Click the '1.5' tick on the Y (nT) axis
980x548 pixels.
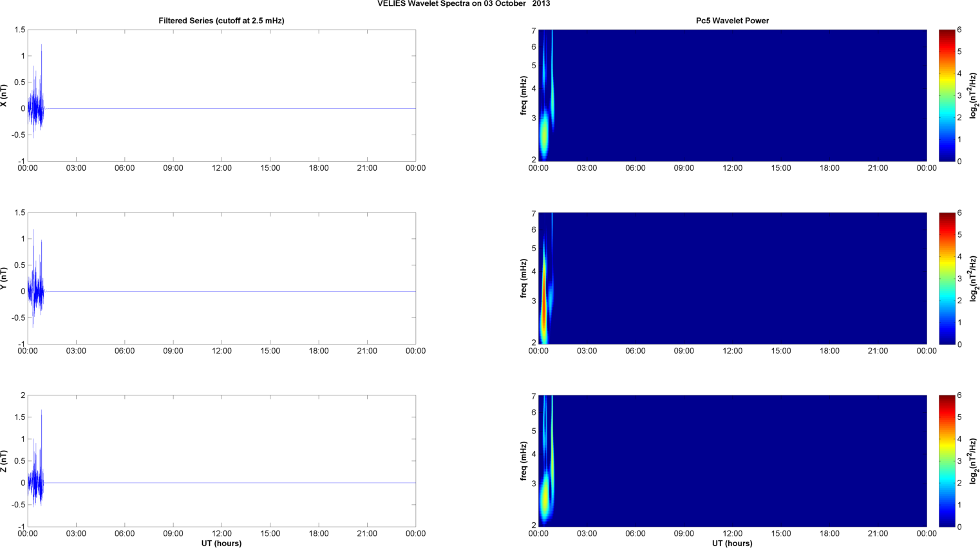coord(19,213)
